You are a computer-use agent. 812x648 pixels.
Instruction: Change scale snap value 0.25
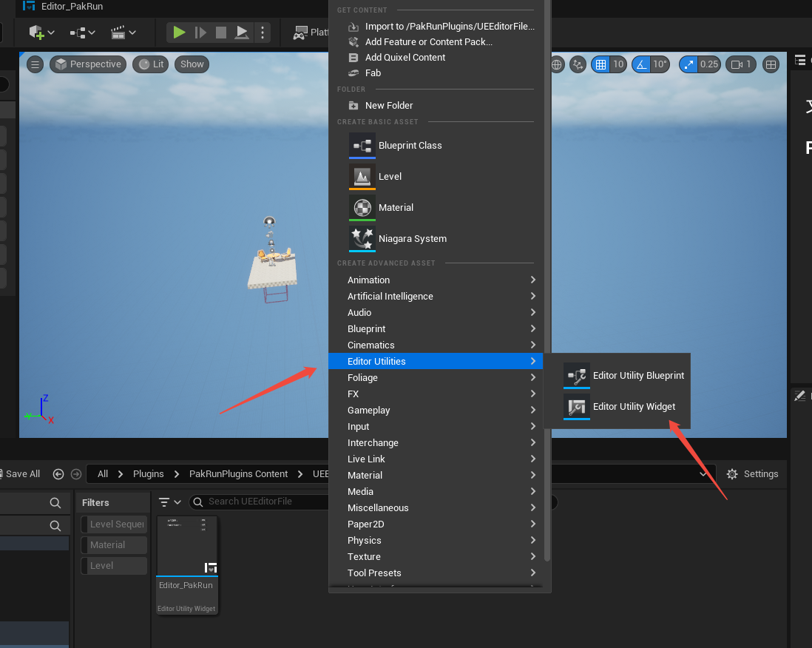[x=709, y=64]
